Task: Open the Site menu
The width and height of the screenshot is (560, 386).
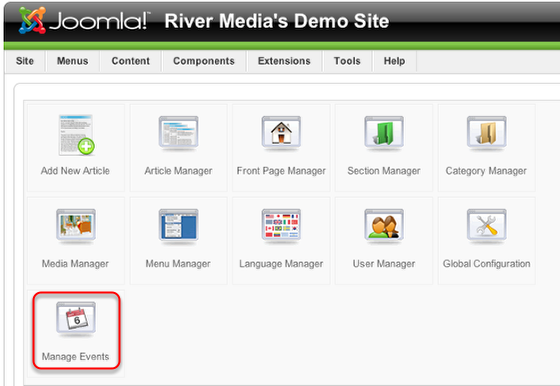Action: tap(25, 61)
